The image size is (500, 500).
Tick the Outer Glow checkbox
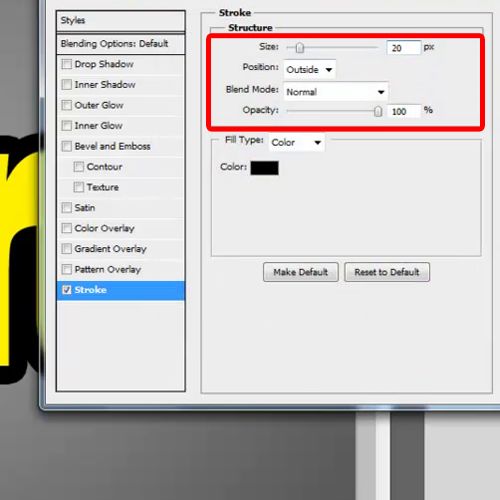67,105
